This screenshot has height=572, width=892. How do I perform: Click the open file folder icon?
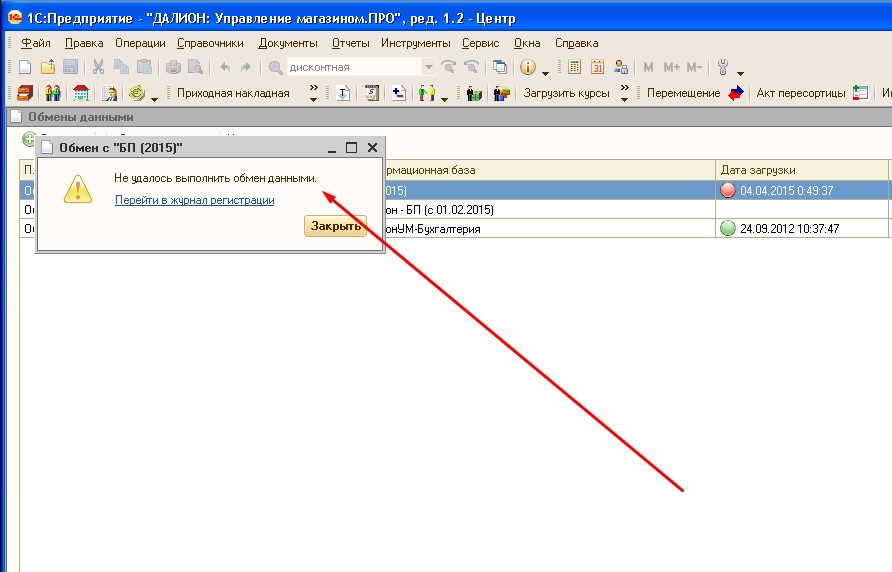tap(47, 67)
